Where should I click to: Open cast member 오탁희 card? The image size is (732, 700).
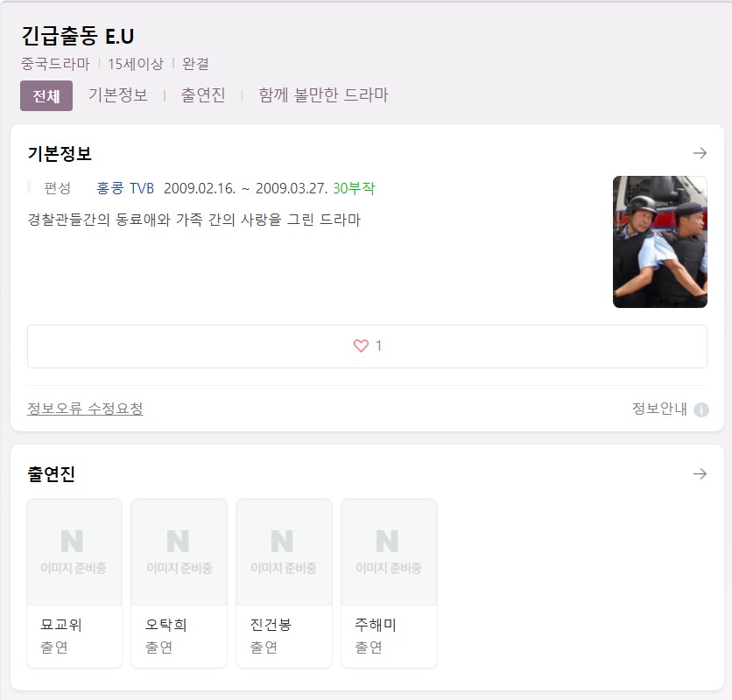pyautogui.click(x=179, y=583)
